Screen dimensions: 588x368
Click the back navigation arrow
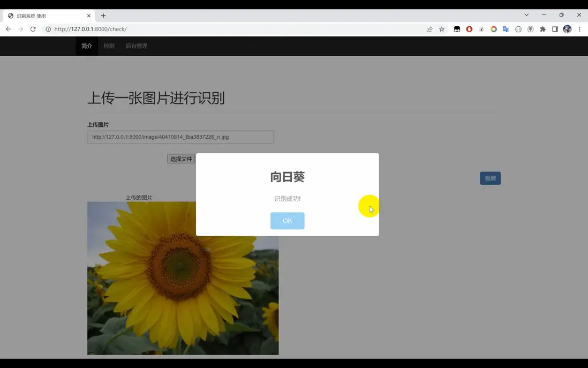click(x=7, y=29)
